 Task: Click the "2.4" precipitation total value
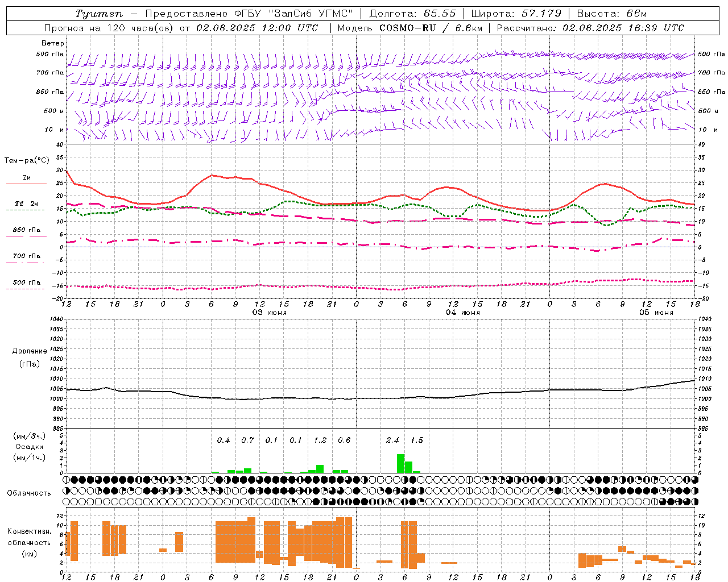(392, 440)
